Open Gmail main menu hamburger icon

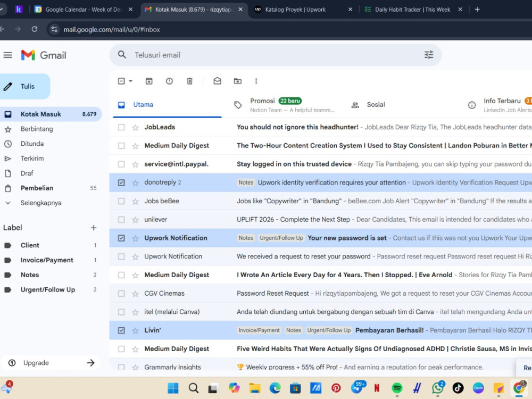[x=8, y=55]
